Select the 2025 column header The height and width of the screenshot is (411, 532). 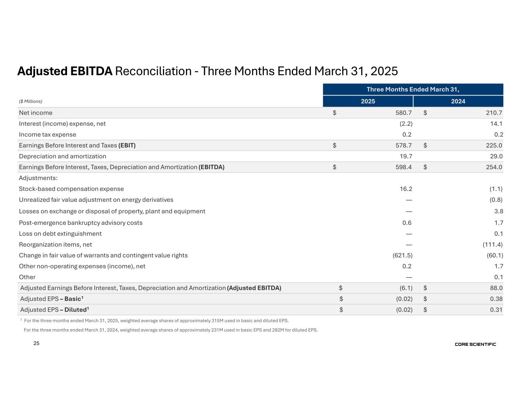click(368, 101)
